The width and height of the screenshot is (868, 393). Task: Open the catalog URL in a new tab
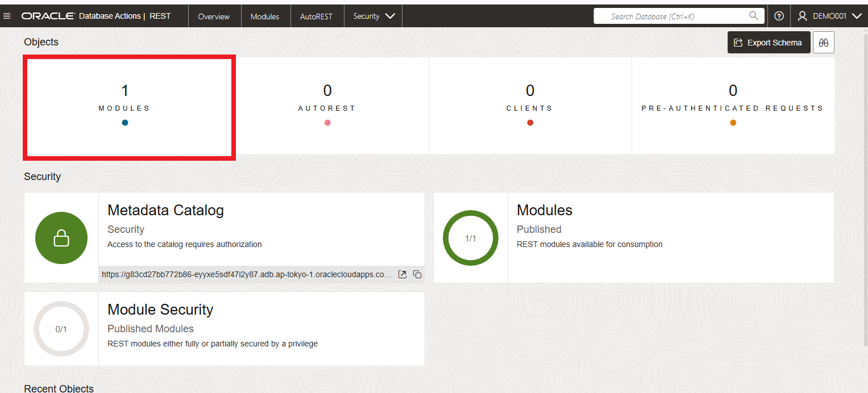click(402, 274)
